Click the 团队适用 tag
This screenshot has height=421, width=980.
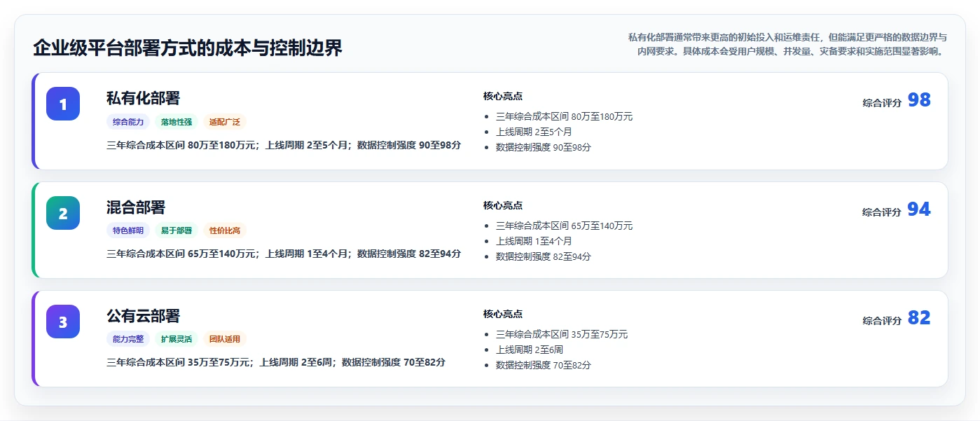pyautogui.click(x=225, y=339)
